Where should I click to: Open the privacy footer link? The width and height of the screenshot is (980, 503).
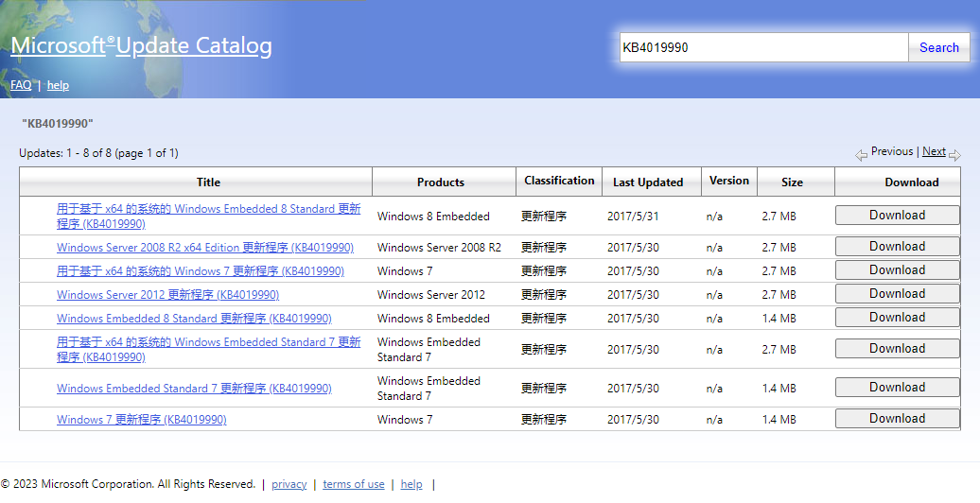click(289, 484)
